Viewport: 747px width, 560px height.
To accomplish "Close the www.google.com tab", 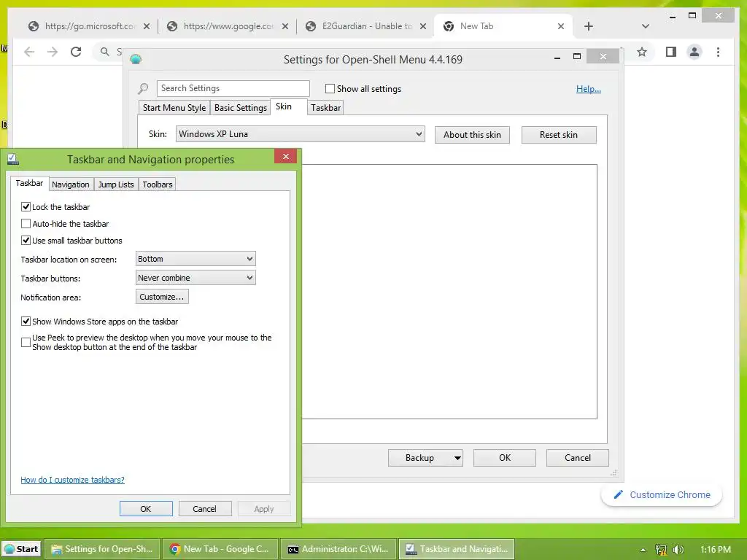I will click(x=285, y=26).
